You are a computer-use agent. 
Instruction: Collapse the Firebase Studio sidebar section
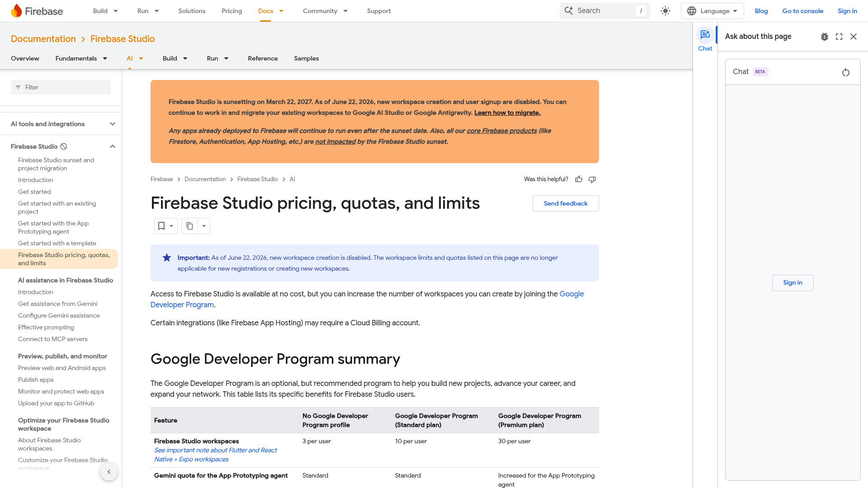(113, 146)
